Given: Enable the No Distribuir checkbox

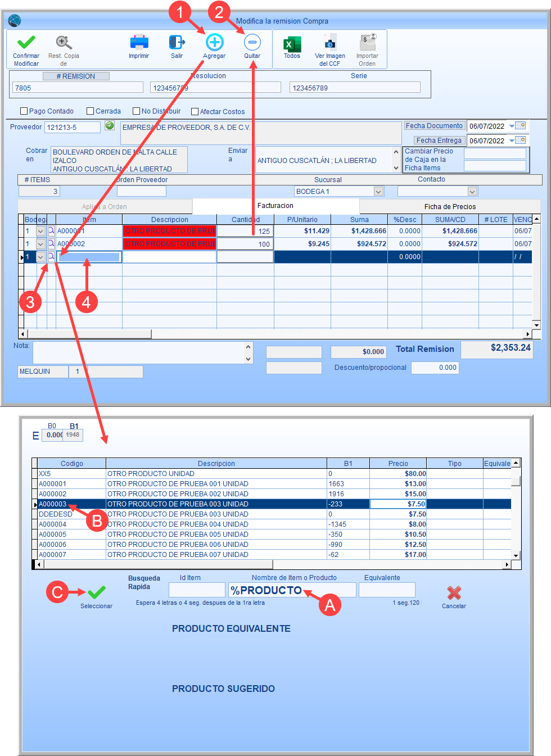Looking at the screenshot, I should point(136,111).
